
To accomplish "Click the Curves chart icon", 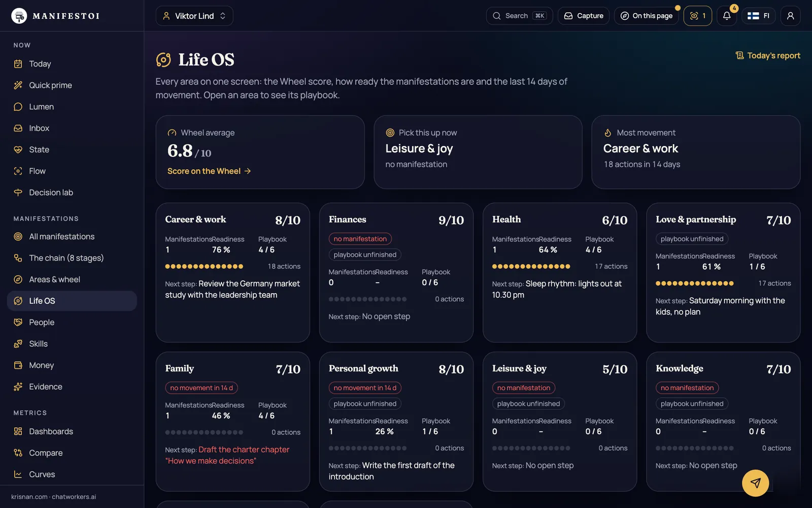I will (x=18, y=474).
